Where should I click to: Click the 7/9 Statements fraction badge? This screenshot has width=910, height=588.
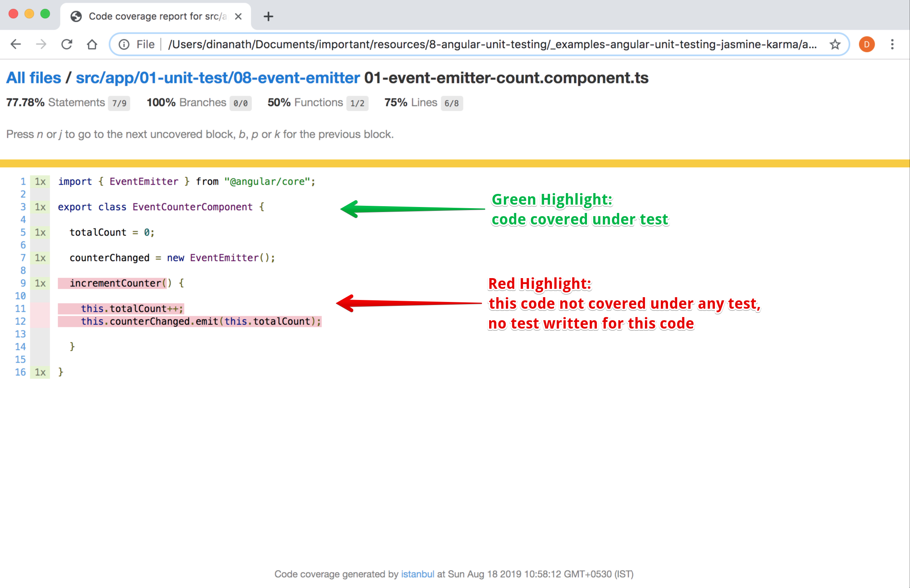[119, 103]
